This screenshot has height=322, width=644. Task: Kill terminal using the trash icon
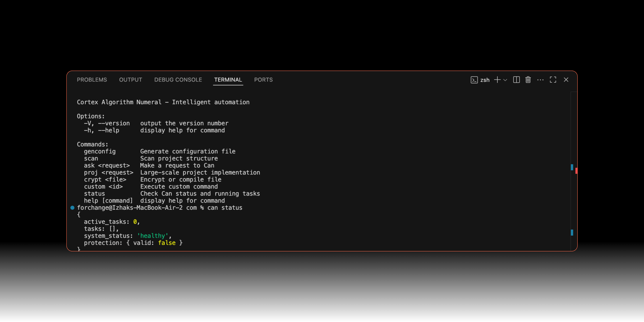coord(528,80)
